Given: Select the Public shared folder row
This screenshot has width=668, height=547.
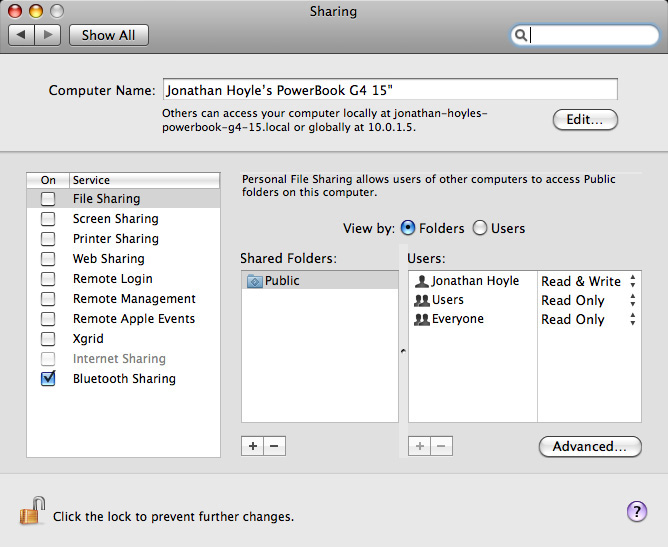Looking at the screenshot, I should click(x=320, y=280).
